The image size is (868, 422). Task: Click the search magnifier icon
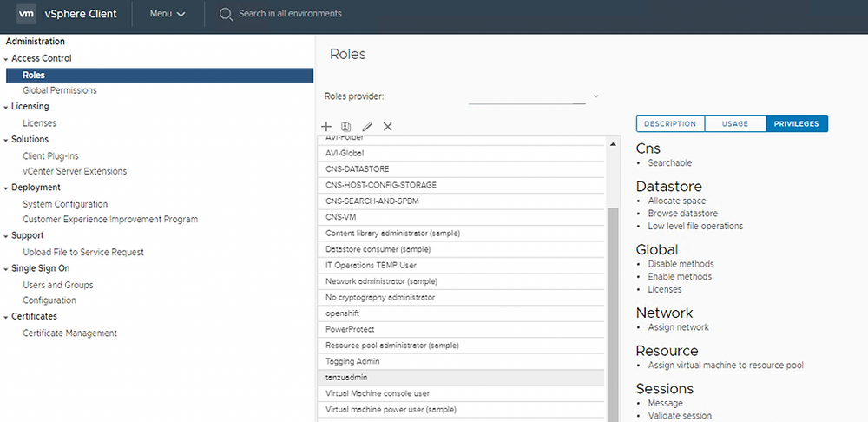[x=226, y=14]
